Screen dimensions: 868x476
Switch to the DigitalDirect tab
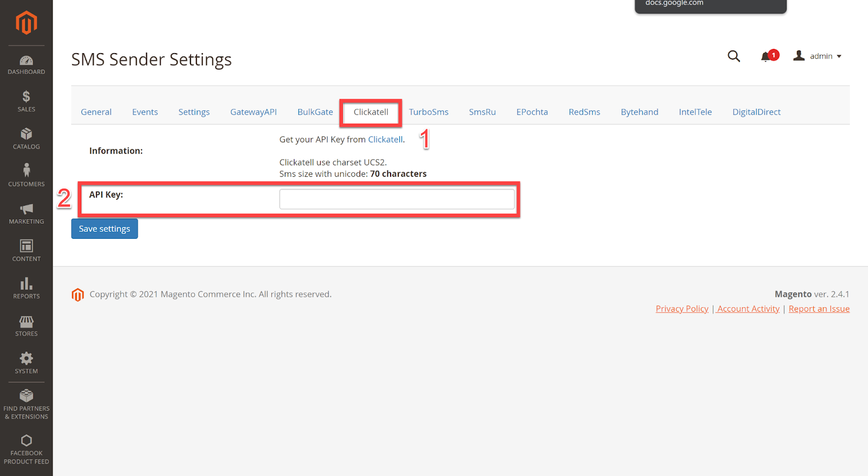pyautogui.click(x=756, y=112)
